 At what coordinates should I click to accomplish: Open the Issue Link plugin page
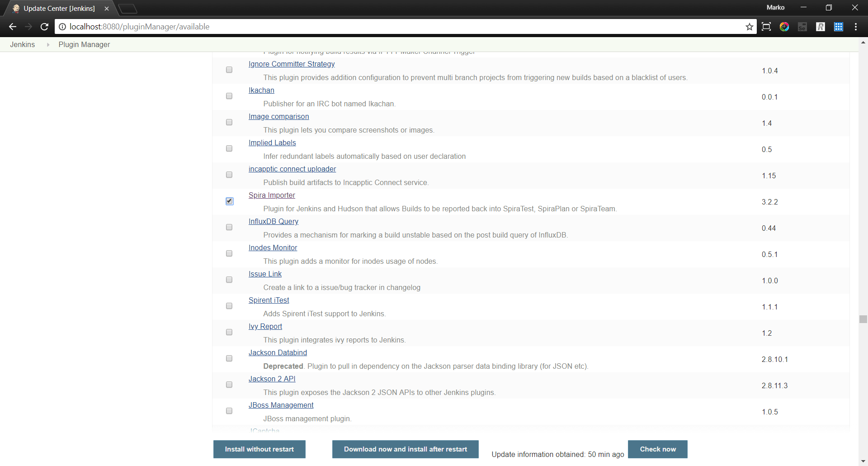click(265, 274)
